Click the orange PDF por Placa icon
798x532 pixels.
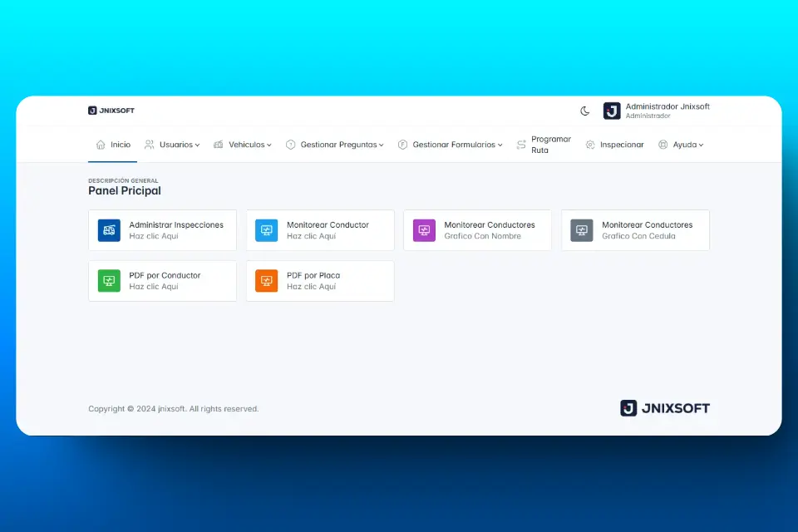(266, 281)
